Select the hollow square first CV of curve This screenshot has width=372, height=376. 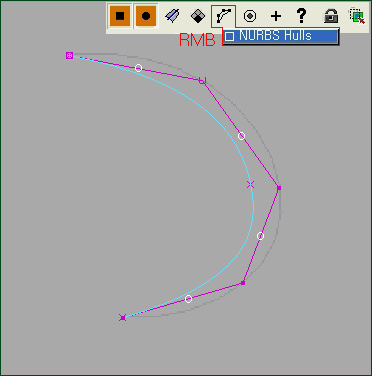point(69,55)
